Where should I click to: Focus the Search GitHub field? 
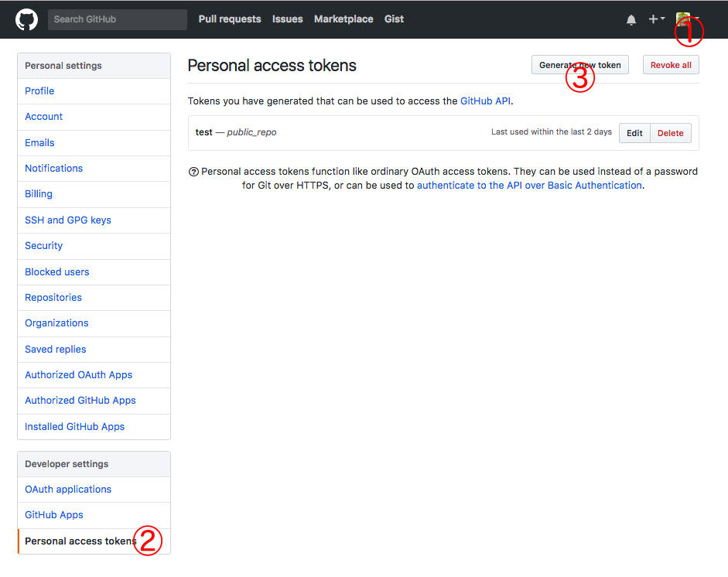(118, 19)
